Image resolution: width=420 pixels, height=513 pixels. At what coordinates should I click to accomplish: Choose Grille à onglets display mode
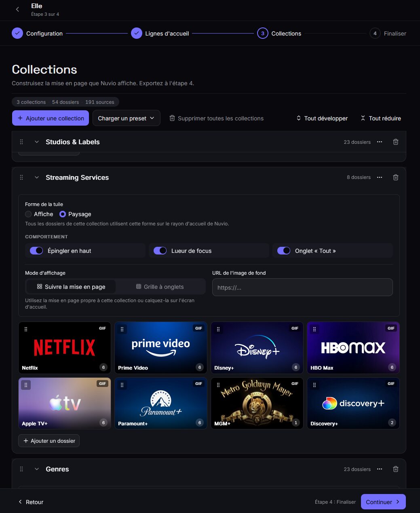point(160,287)
